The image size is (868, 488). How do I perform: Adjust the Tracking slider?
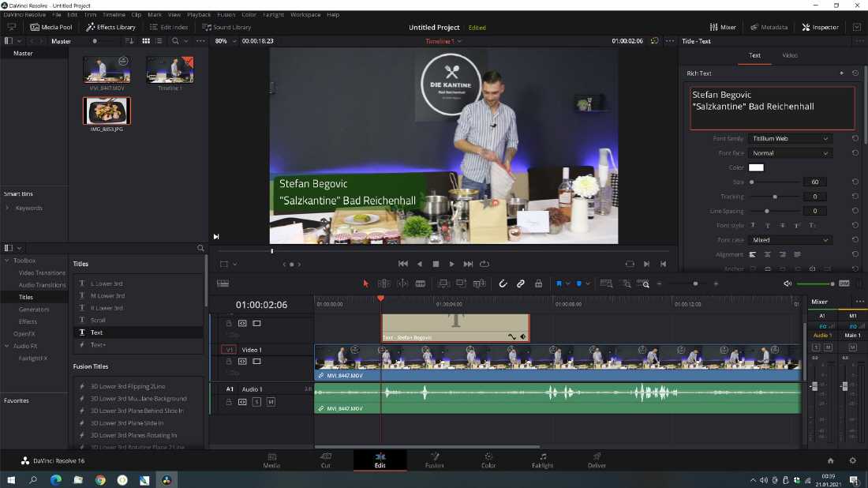[x=775, y=197]
